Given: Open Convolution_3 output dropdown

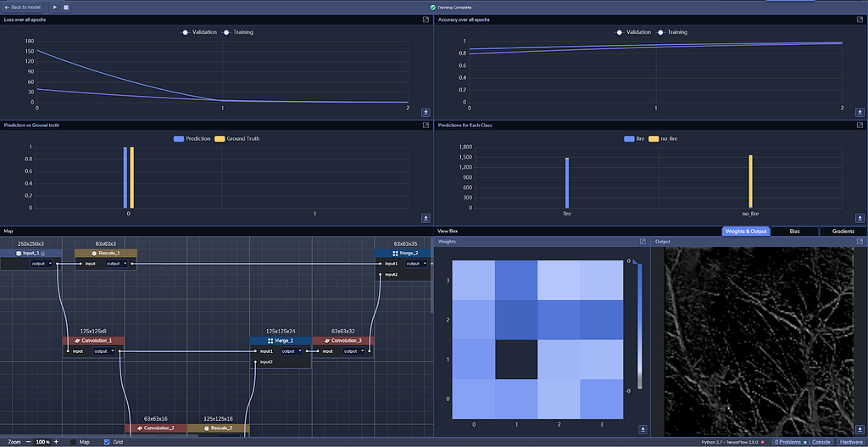Looking at the screenshot, I should click(x=353, y=350).
